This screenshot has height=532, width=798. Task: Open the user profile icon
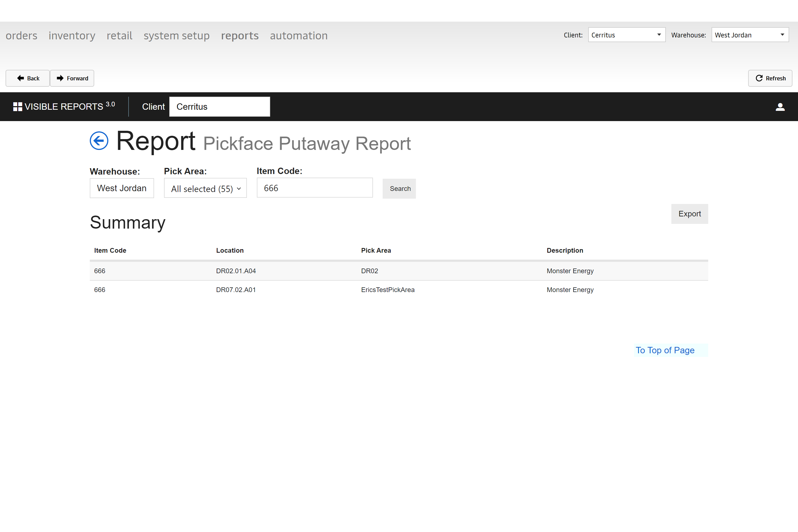coord(780,107)
